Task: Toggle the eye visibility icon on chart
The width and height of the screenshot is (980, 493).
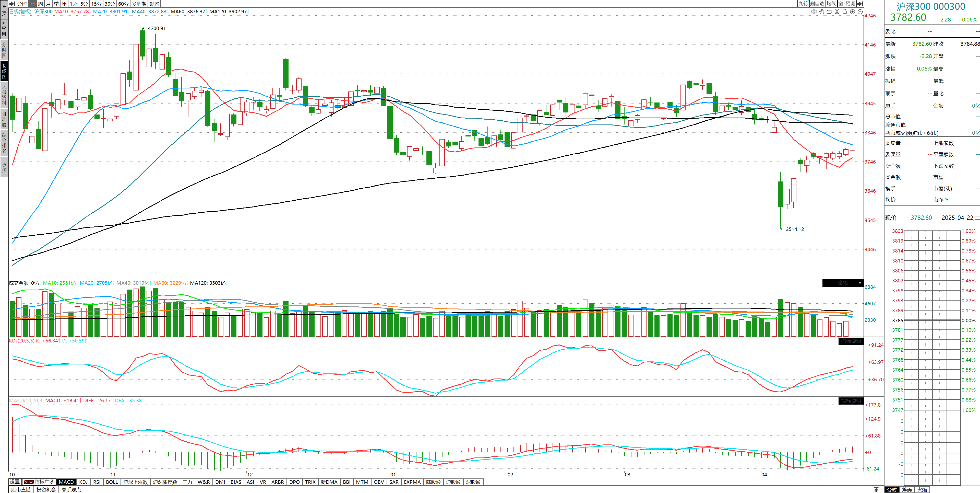Action: pyautogui.click(x=814, y=12)
